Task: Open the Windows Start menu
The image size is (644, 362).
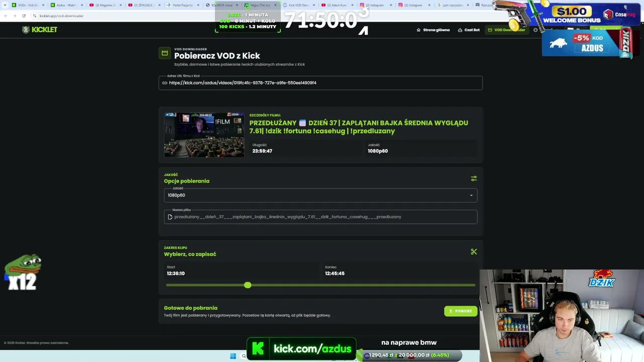Action: click(233, 356)
